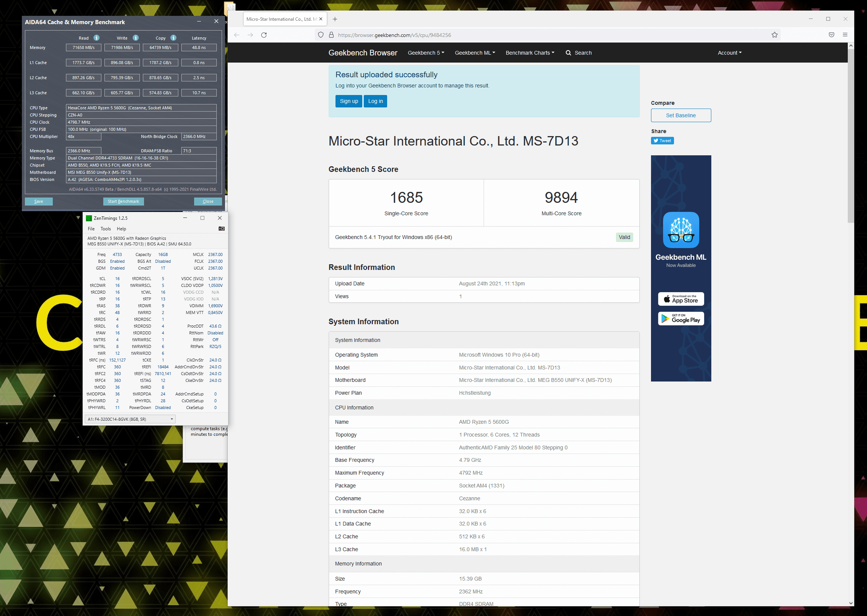Click the Sign up button
This screenshot has height=616, width=867.
pos(349,101)
